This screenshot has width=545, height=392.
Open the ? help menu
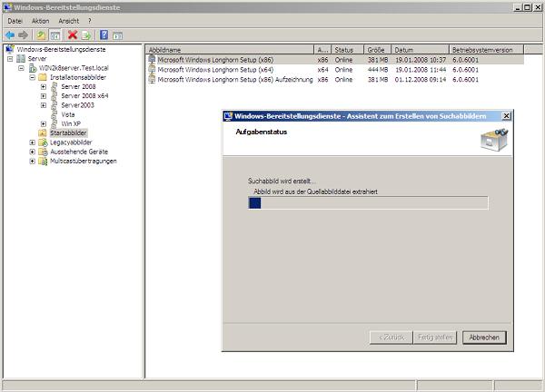coord(89,21)
